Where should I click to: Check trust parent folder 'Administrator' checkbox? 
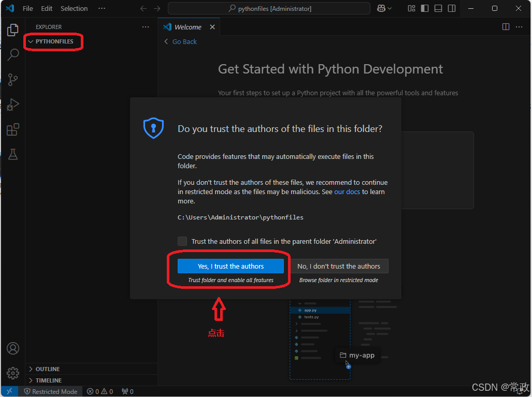pos(182,241)
